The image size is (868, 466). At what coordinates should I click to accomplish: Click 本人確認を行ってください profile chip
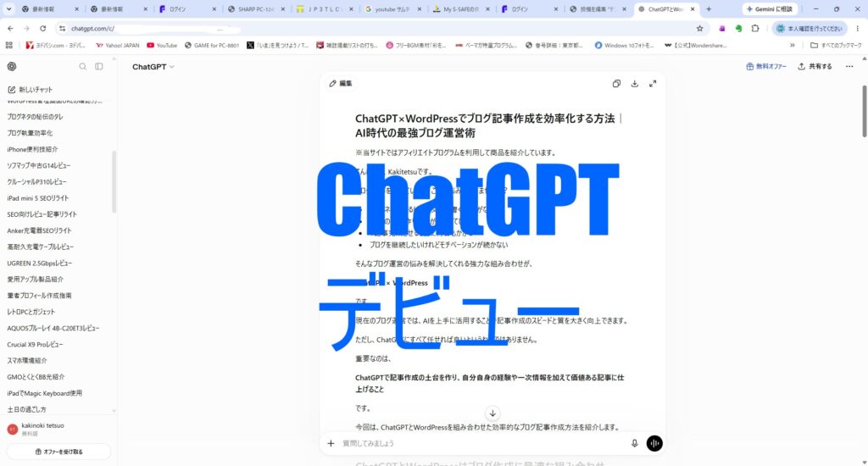tap(810, 28)
